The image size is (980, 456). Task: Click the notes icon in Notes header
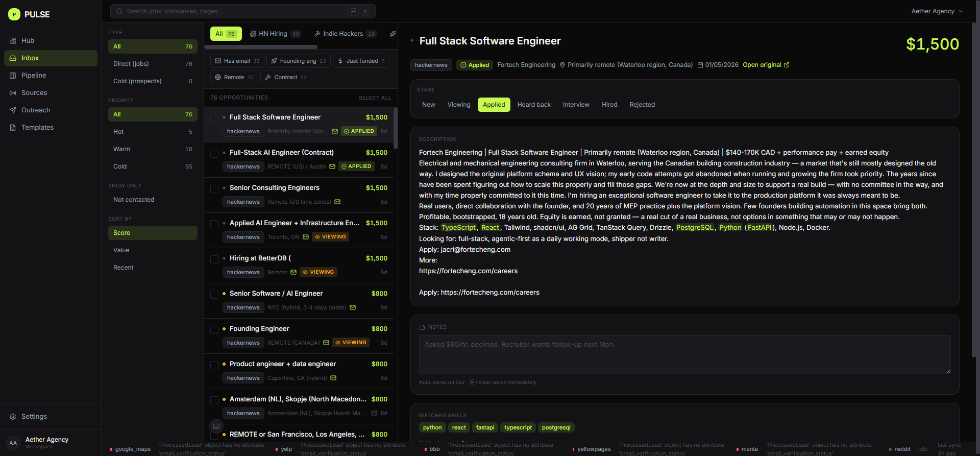point(422,327)
